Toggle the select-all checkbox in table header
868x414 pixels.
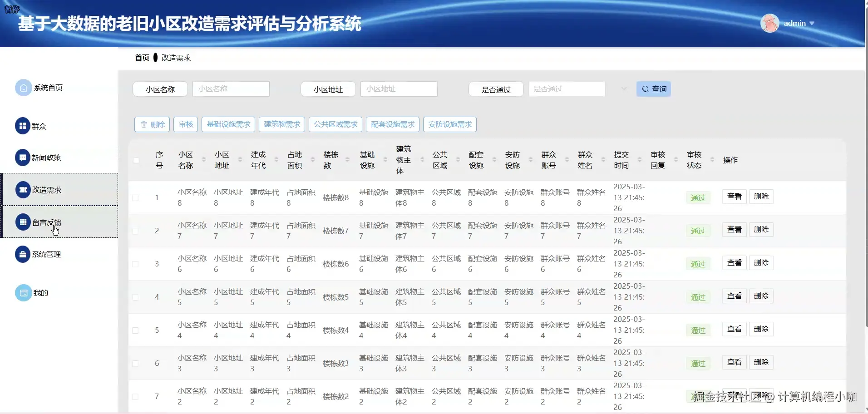click(136, 160)
